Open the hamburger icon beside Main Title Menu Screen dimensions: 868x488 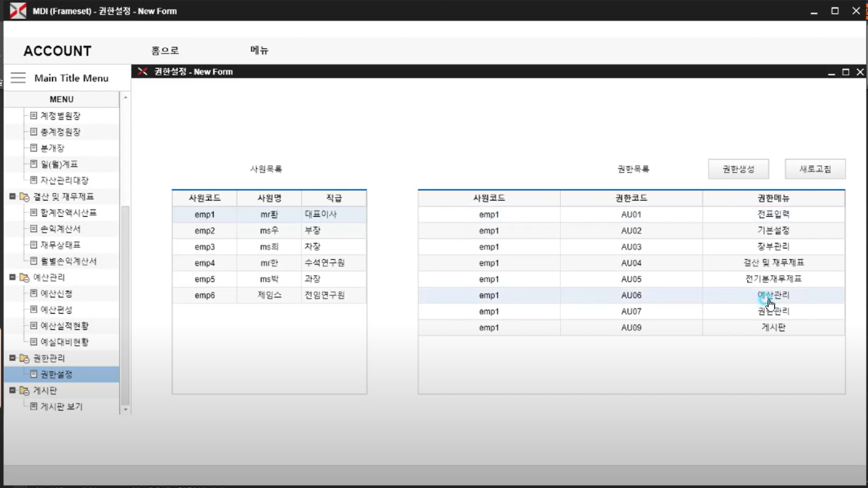[x=18, y=78]
